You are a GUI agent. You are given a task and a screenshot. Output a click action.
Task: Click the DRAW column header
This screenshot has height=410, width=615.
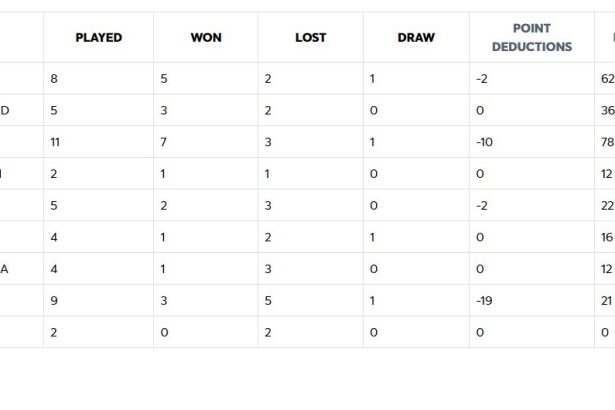pos(416,38)
